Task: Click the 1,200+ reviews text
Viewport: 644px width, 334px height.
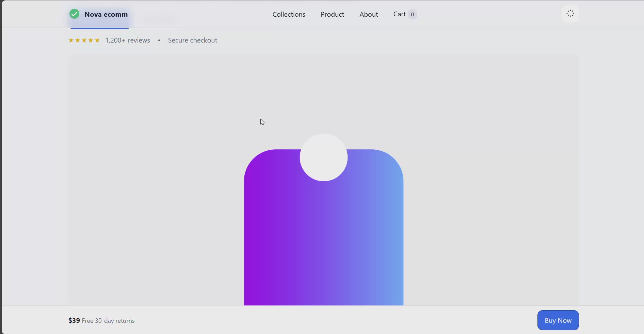Action: [x=128, y=40]
